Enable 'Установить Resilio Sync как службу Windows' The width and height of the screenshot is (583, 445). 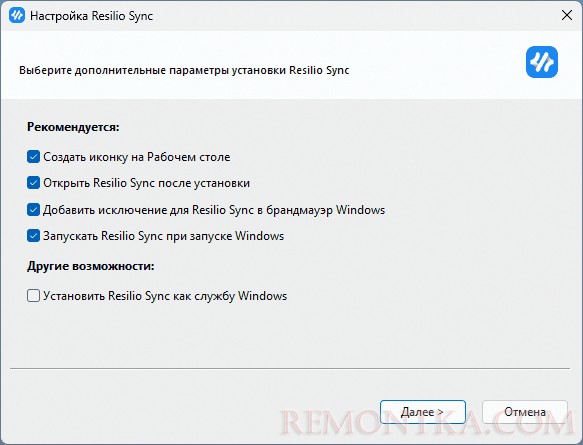tap(33, 296)
